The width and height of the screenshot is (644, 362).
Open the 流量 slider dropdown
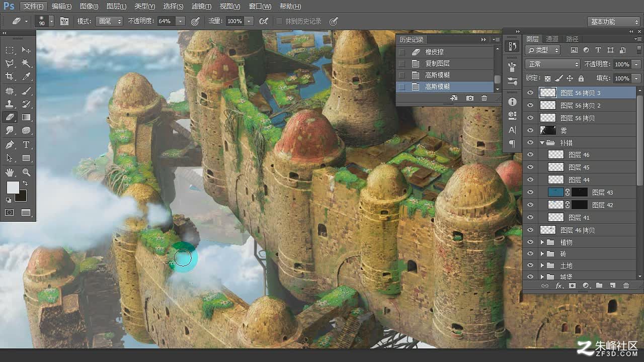[249, 22]
